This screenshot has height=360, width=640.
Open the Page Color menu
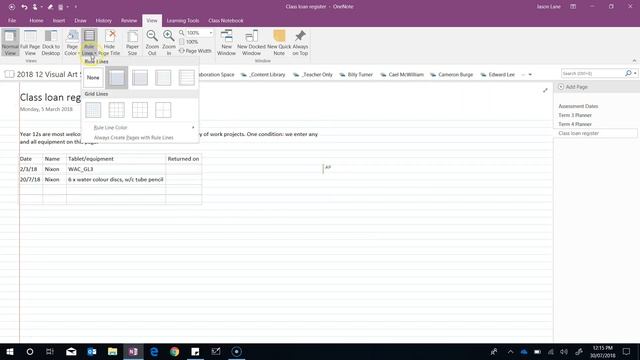click(x=72, y=42)
